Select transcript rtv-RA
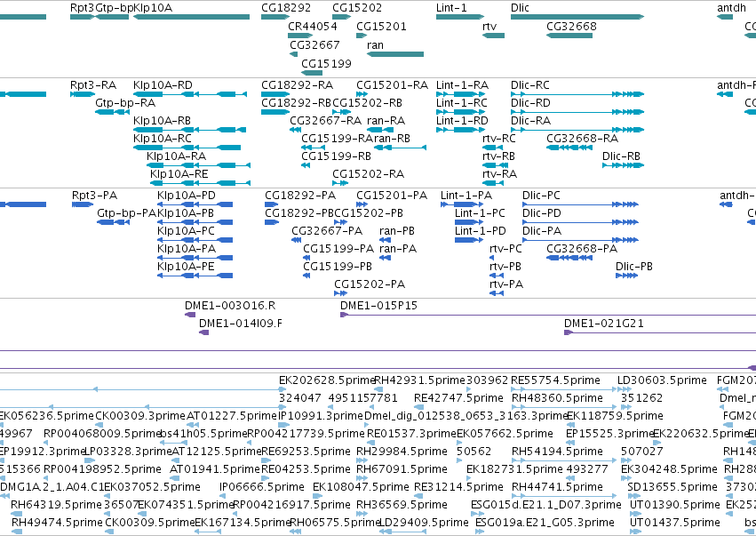 click(493, 183)
